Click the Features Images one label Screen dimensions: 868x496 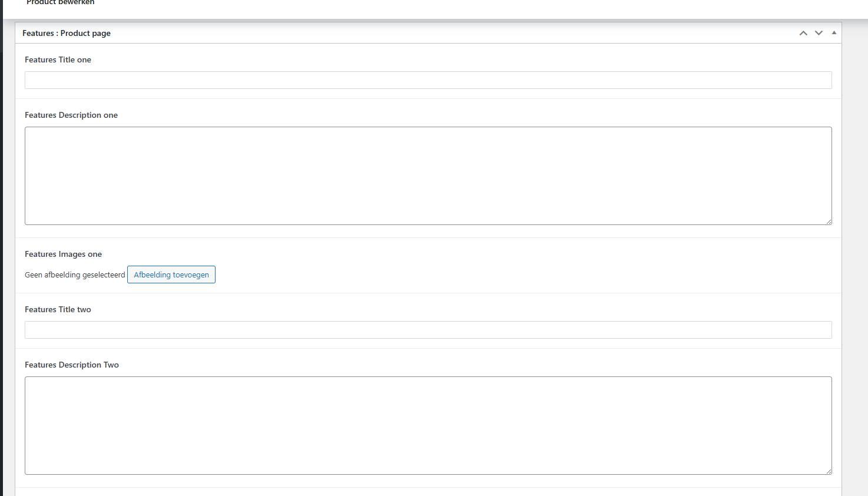pos(63,254)
